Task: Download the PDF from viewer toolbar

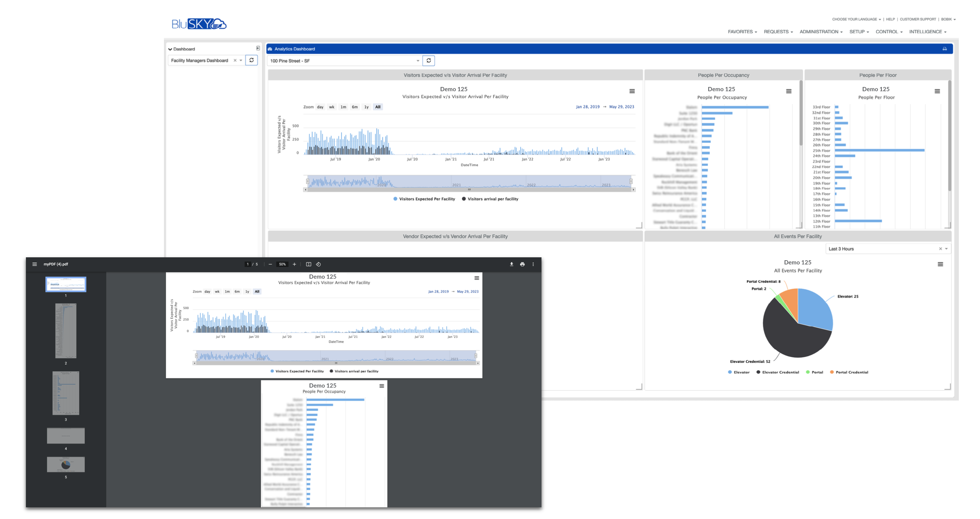Action: [x=511, y=264]
